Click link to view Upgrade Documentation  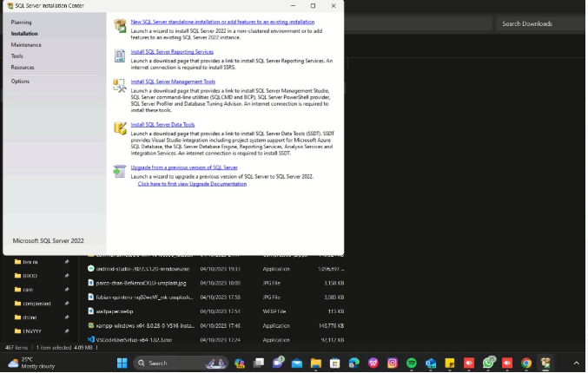192,184
